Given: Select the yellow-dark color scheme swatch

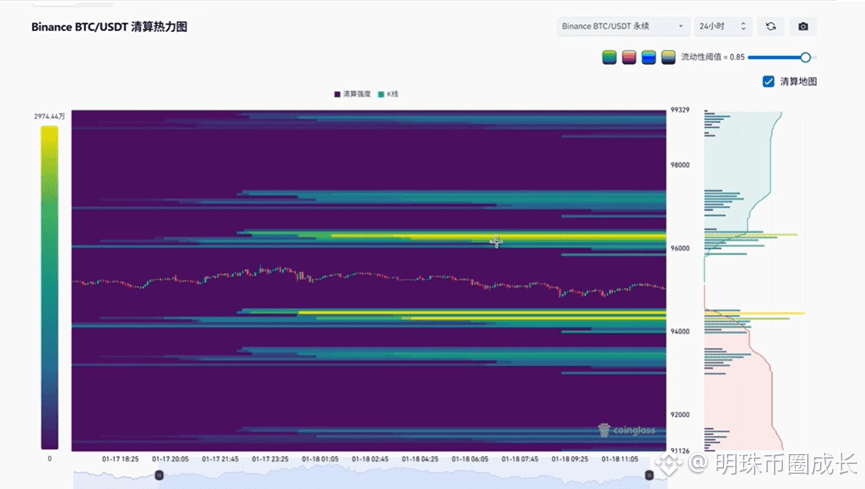Looking at the screenshot, I should click(x=668, y=57).
